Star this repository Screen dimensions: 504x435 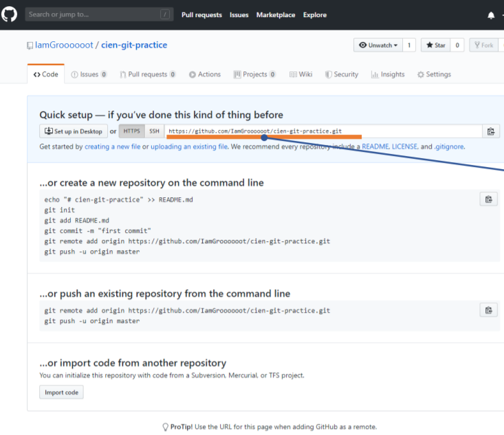(x=435, y=45)
